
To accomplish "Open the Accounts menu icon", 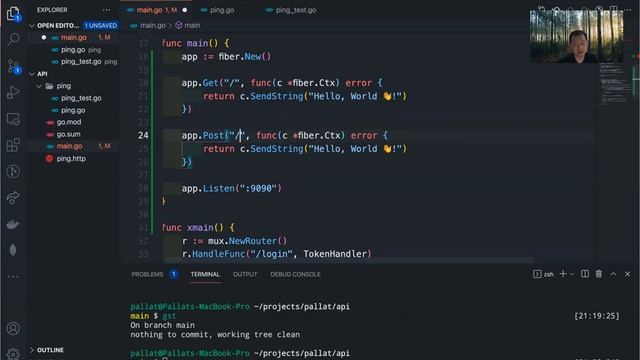I will tap(13, 328).
